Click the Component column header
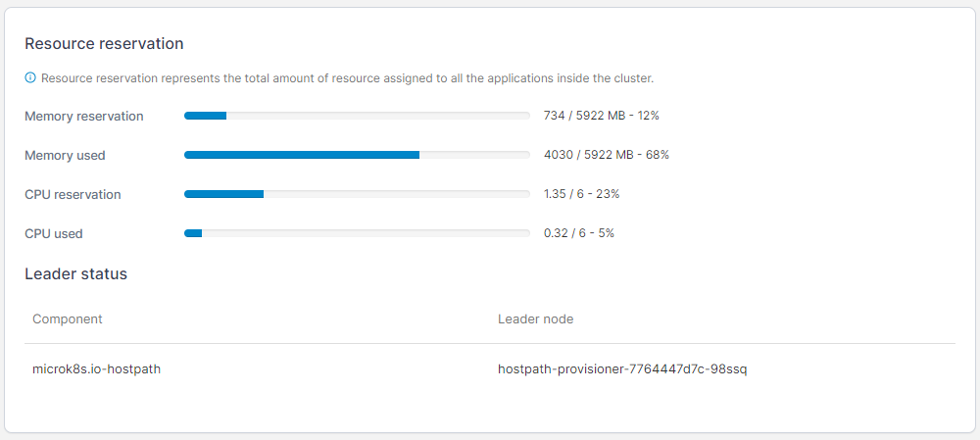This screenshot has width=980, height=440. click(68, 318)
